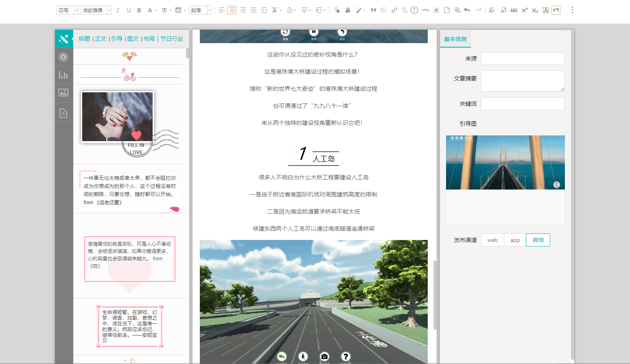Open the bar chart panel in sidebar
The height and width of the screenshot is (364, 630).
(x=63, y=75)
